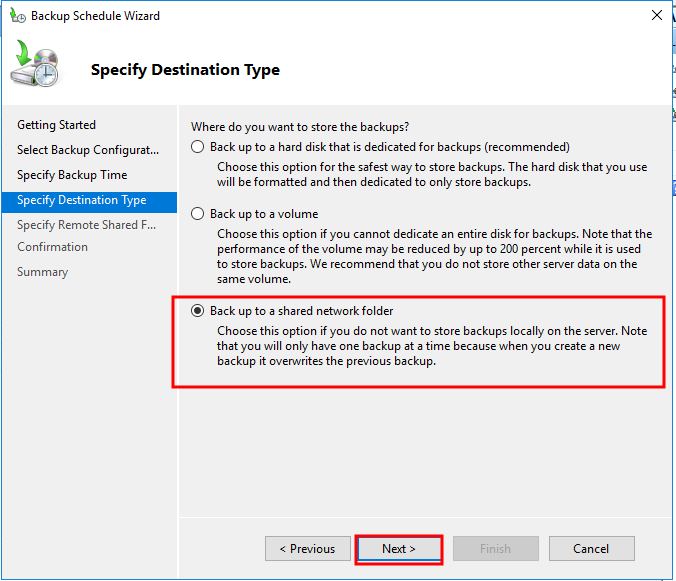Click the greyed-out Finish button

pyautogui.click(x=495, y=548)
